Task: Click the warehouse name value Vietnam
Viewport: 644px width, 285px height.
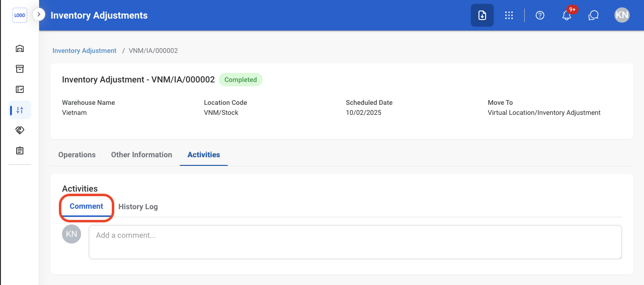Action: click(x=74, y=113)
